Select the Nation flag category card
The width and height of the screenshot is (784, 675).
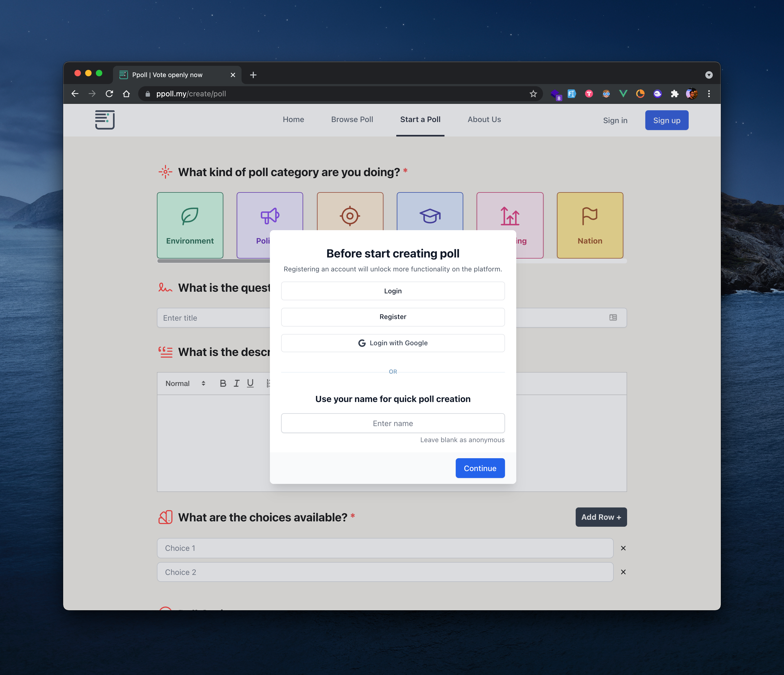(x=590, y=225)
